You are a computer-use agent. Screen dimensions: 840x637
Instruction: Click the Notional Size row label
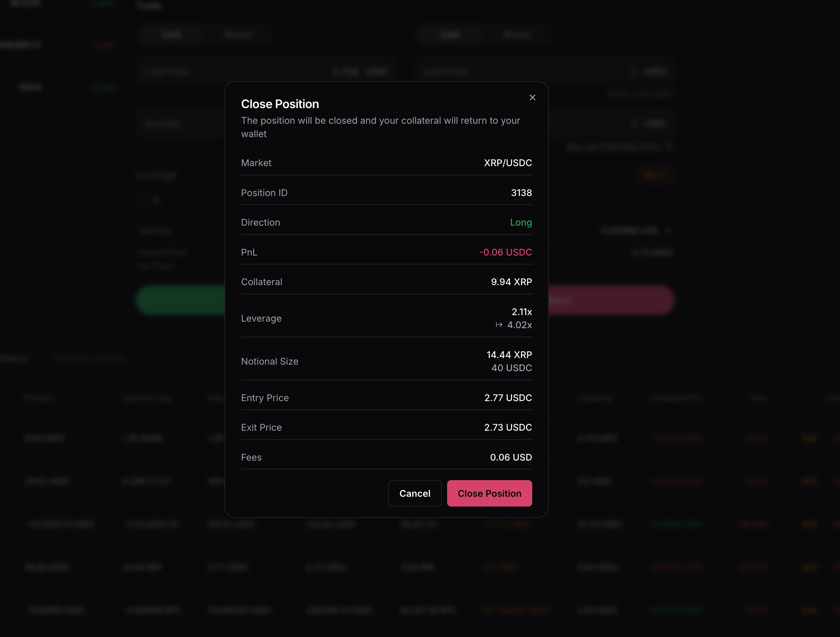[270, 362]
